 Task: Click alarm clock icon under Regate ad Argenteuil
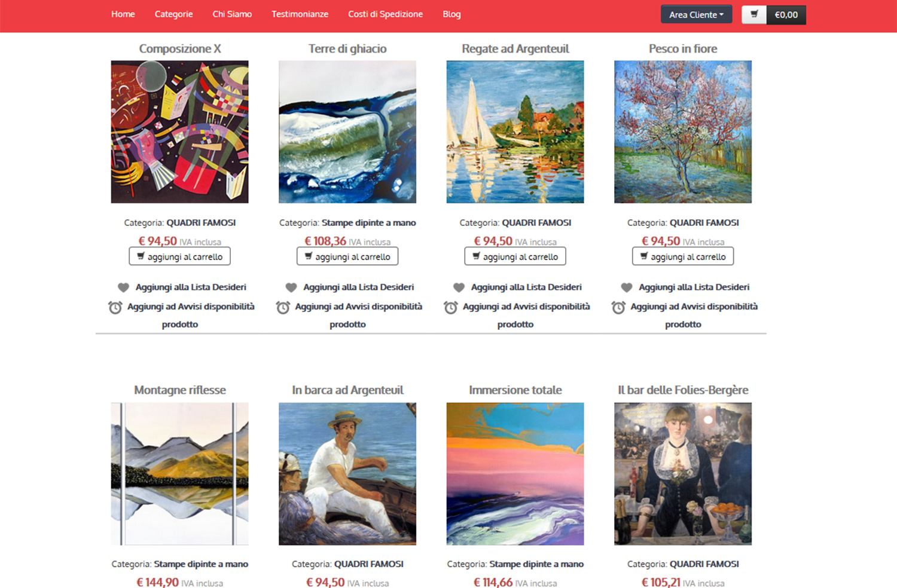tap(451, 307)
